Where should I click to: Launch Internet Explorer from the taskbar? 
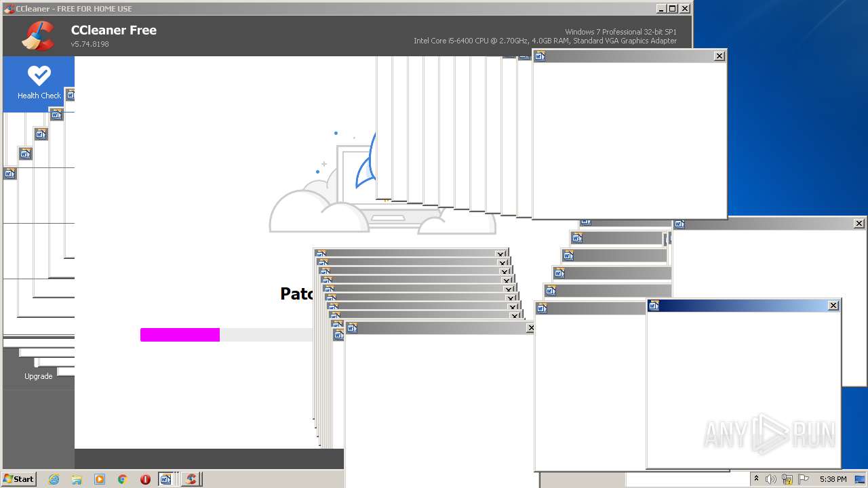point(54,479)
